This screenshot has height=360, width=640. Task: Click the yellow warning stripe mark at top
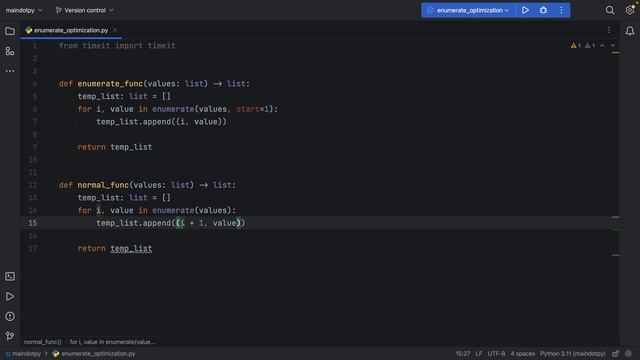616,53
